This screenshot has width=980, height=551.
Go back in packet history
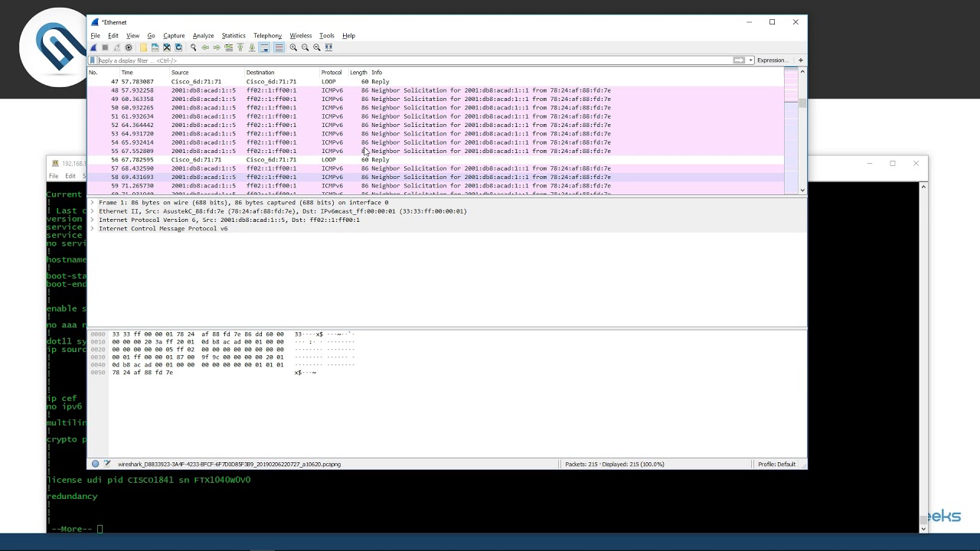pos(205,47)
